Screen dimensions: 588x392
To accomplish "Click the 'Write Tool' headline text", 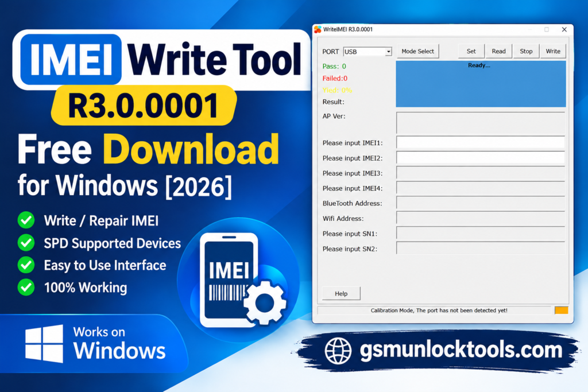I will (215, 60).
